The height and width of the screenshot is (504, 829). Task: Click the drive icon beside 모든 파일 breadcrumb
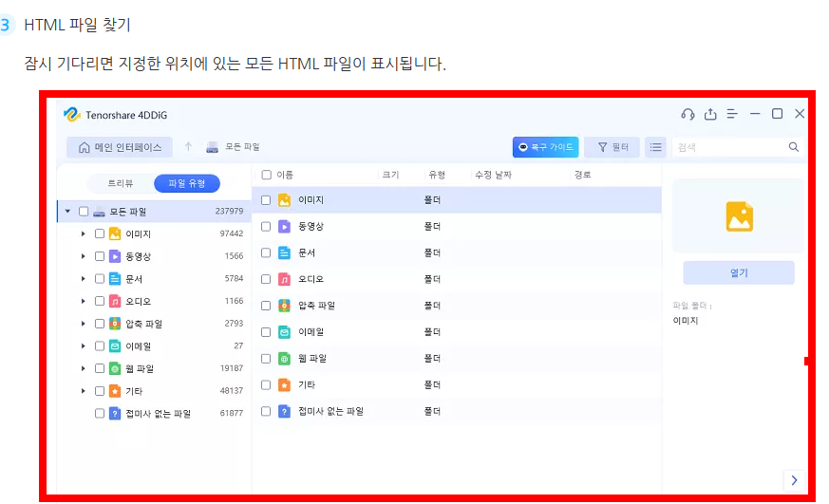point(213,147)
